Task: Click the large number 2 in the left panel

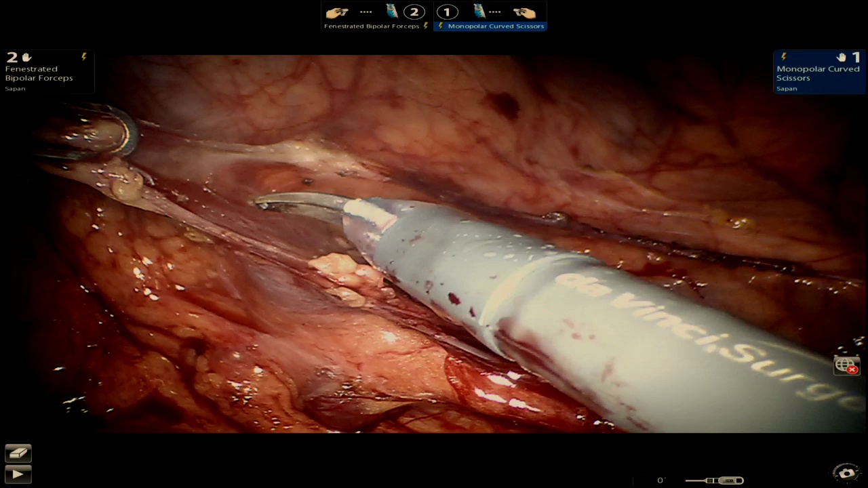Action: (x=12, y=58)
